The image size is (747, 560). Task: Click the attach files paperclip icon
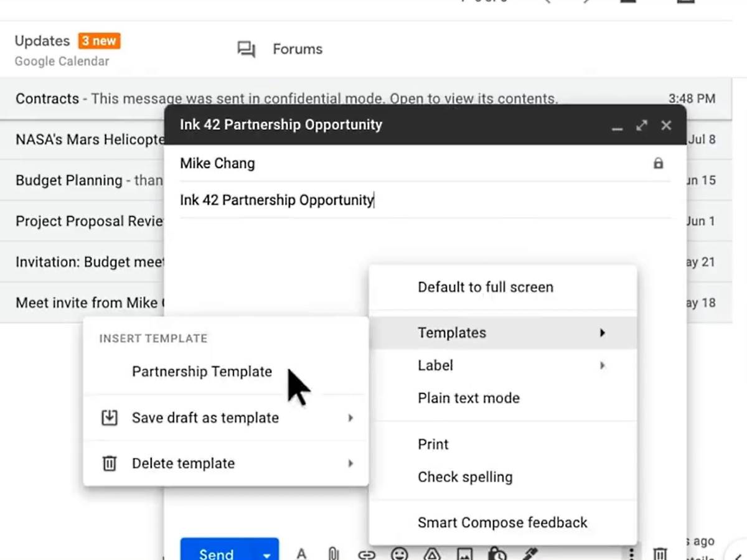point(334,553)
